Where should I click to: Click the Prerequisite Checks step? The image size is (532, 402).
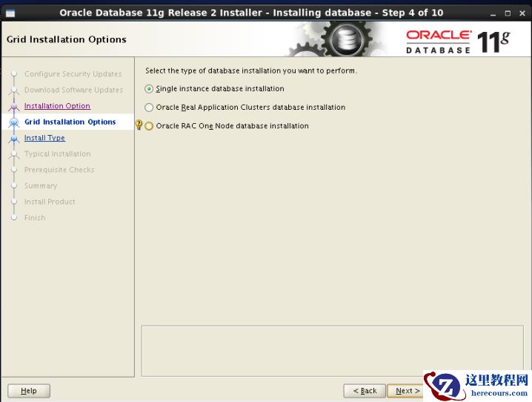(59, 170)
